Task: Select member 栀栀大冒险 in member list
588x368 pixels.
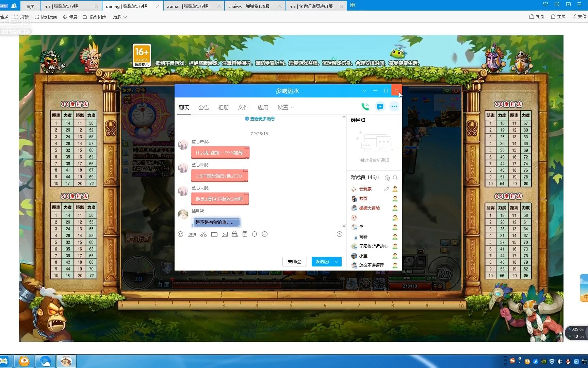Action: click(x=374, y=208)
